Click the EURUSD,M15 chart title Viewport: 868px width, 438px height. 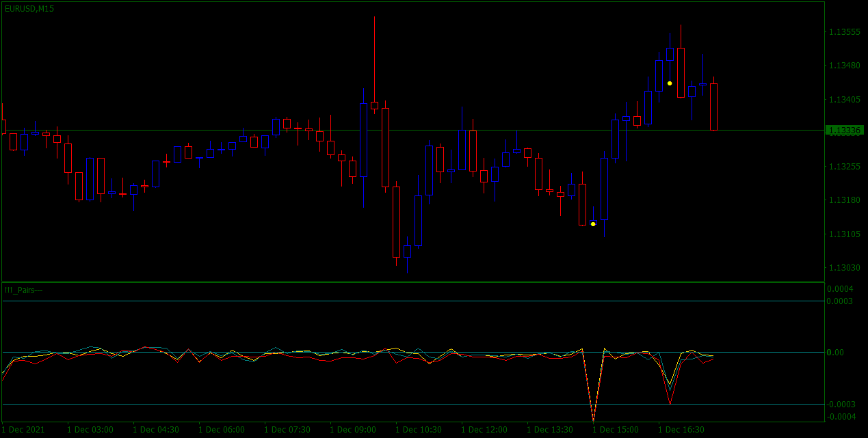(x=29, y=9)
